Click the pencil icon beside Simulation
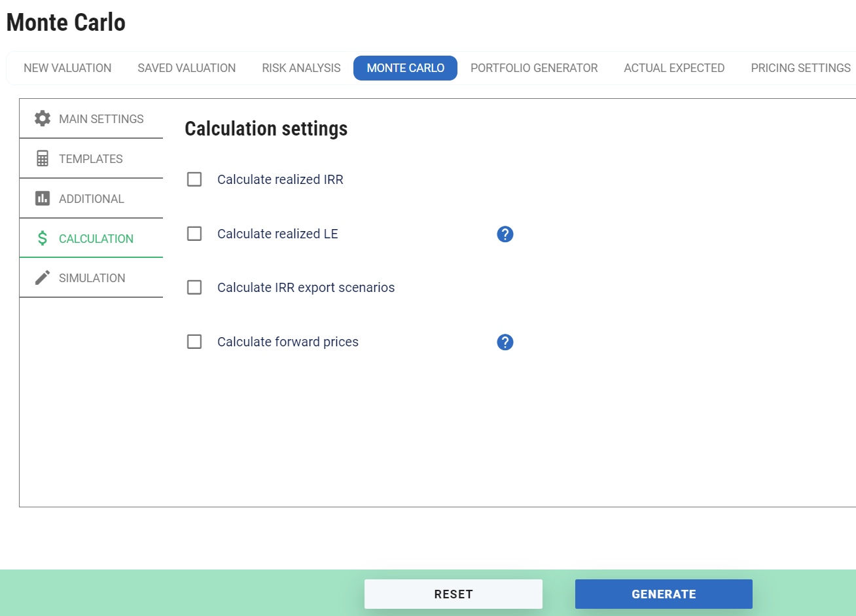This screenshot has width=856, height=616. point(43,278)
